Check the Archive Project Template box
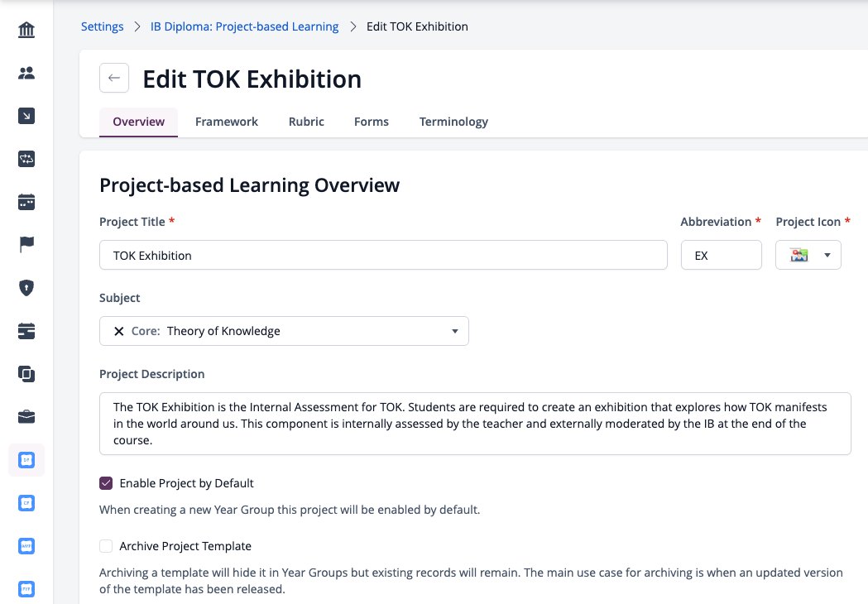 tap(106, 546)
